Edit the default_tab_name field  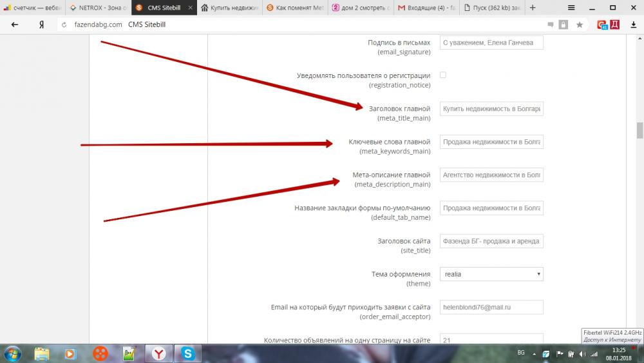tap(491, 208)
